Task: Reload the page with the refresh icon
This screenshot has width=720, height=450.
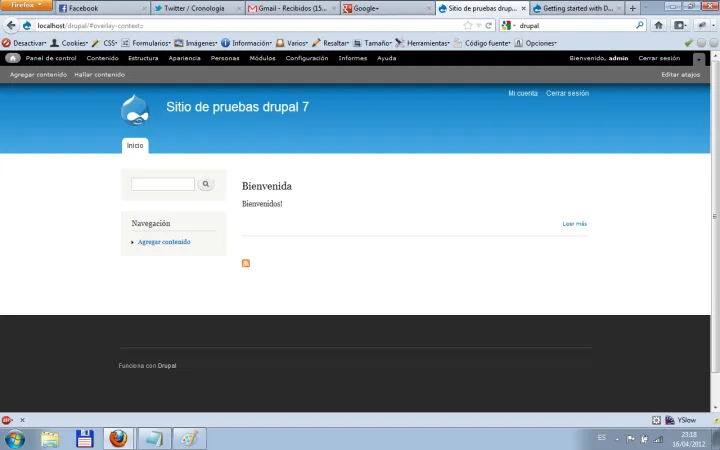Action: click(489, 25)
